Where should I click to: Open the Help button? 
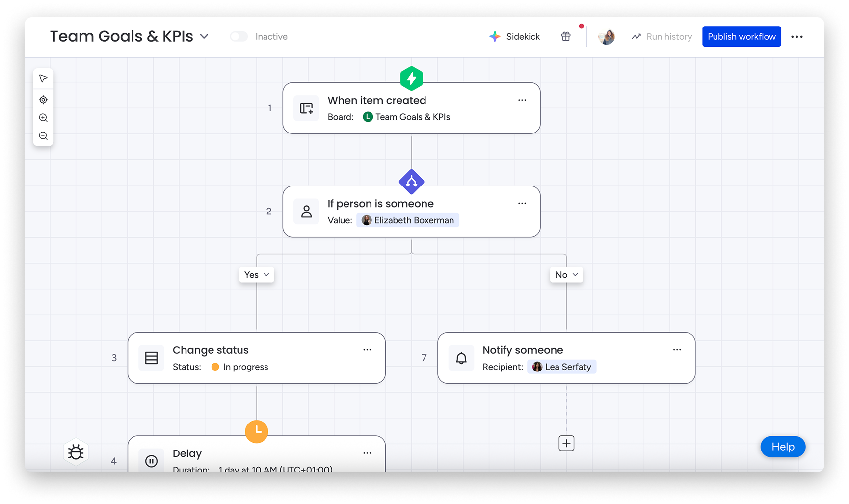782,447
